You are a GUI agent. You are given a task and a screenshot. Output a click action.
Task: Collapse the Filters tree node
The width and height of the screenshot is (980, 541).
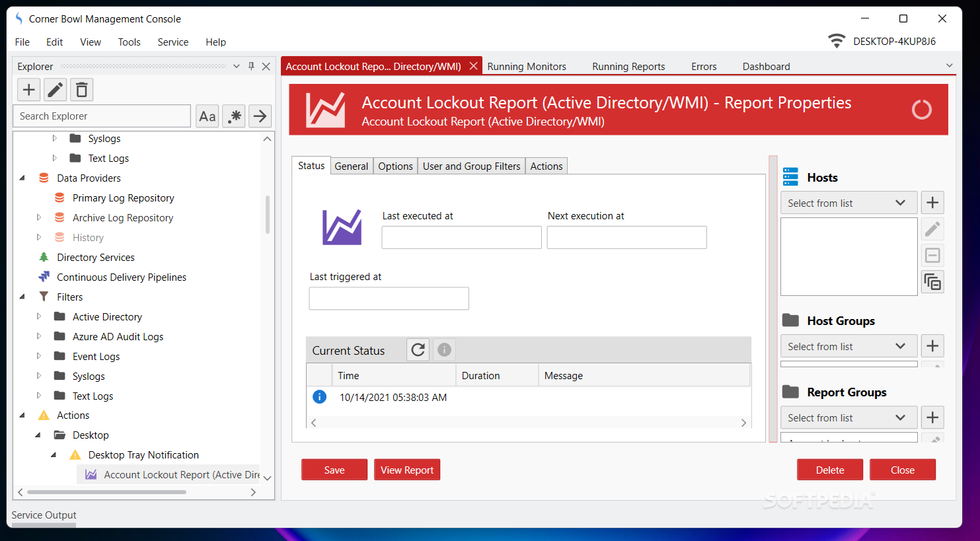(x=22, y=297)
